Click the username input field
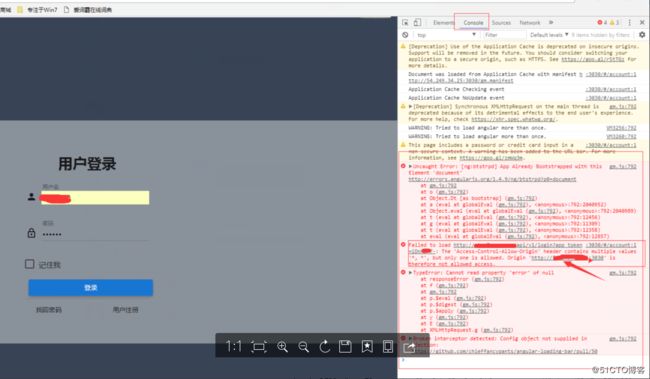Screen dimensions: 650x379 tap(95, 197)
